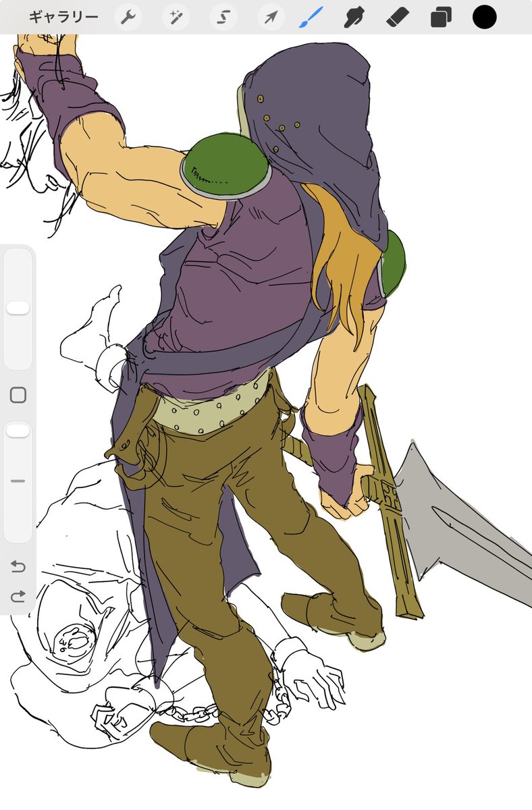Viewport: 532px width, 810px height.
Task: Select the Smudge finger tool
Action: click(354, 18)
